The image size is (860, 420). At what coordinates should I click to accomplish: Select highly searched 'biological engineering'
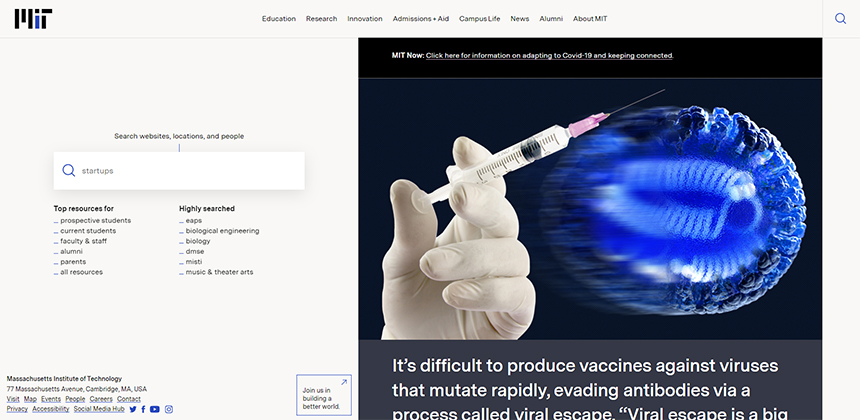tap(222, 231)
